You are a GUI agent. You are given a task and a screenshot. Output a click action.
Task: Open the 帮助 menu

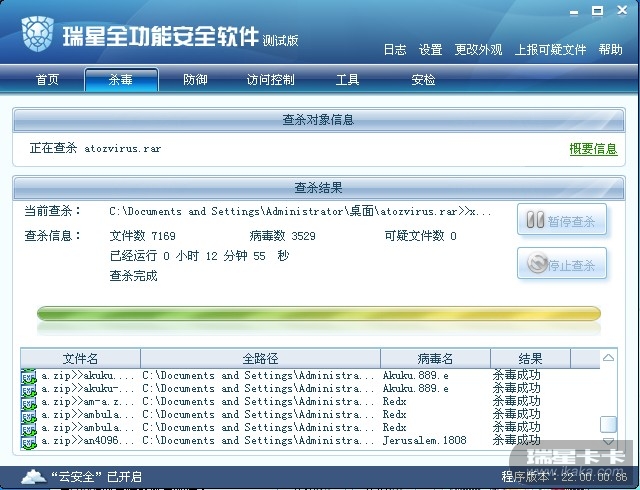click(611, 49)
